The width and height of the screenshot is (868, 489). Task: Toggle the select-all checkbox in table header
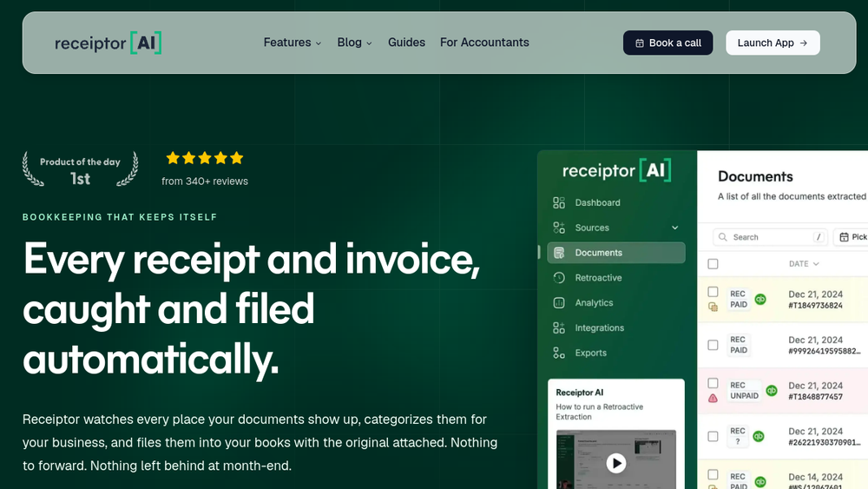713,263
